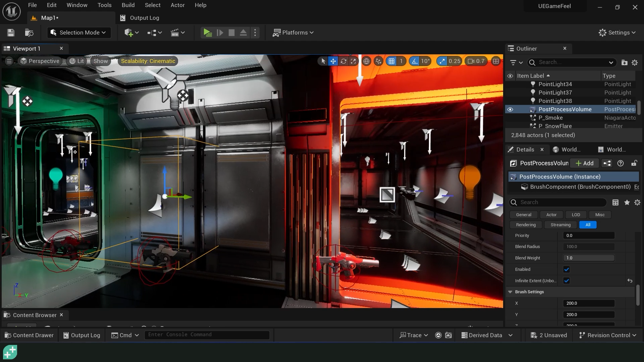
Task: Uncheck Infinite Extent (Unbound) checkbox
Action: [x=567, y=281]
